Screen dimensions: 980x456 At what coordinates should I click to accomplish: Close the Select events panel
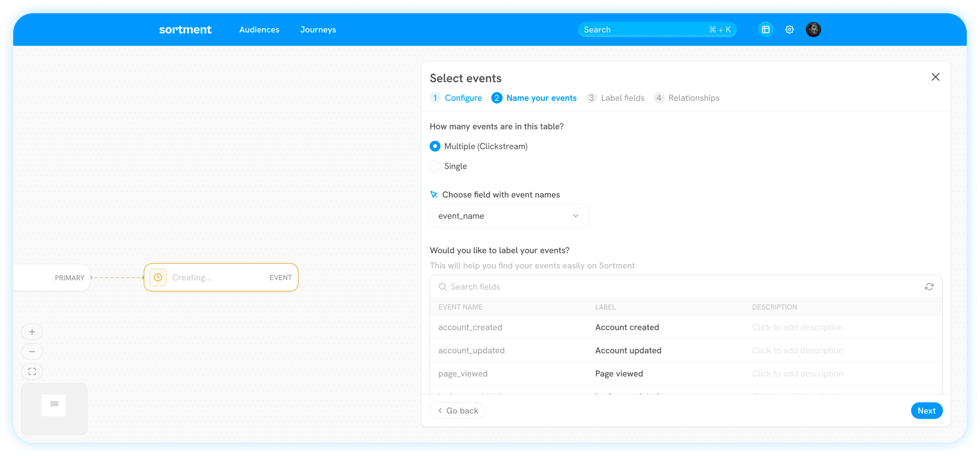[x=935, y=77]
